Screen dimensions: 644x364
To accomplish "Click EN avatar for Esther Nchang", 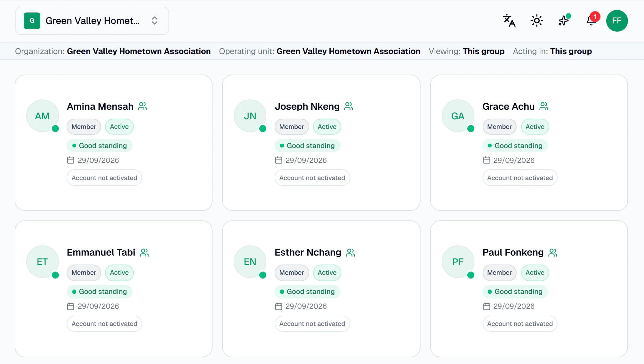I will click(250, 262).
